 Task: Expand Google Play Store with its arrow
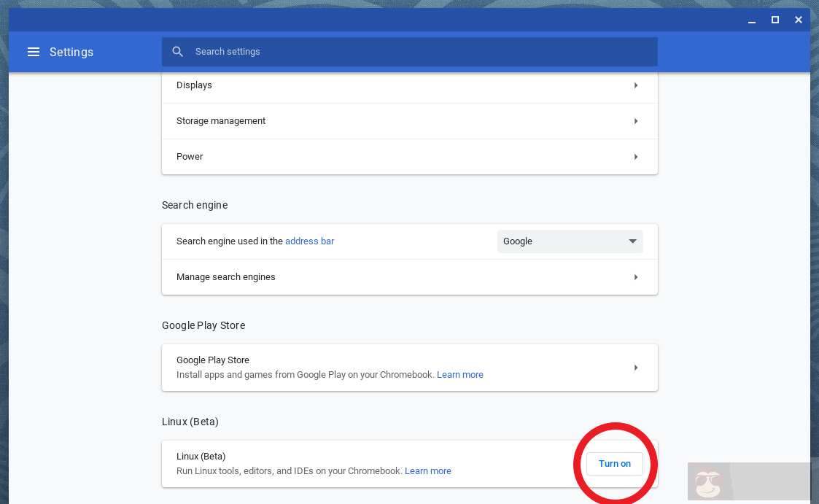[x=636, y=368]
